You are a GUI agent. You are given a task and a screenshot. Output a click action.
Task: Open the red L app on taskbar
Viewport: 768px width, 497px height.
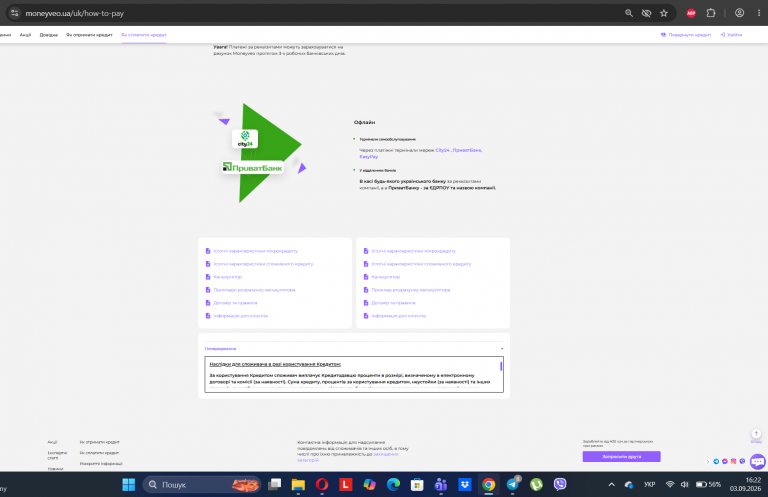tap(346, 485)
